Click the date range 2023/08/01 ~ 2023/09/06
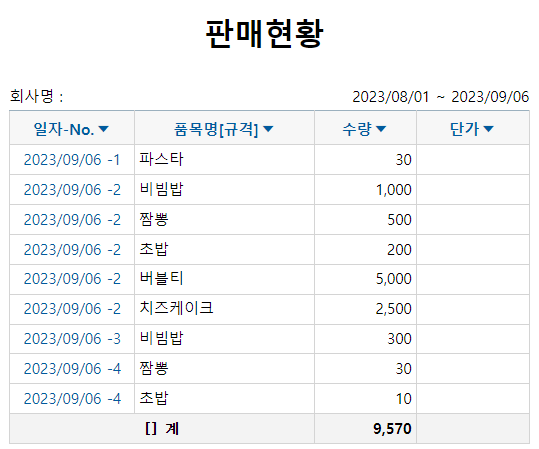539x449 pixels. (x=440, y=97)
